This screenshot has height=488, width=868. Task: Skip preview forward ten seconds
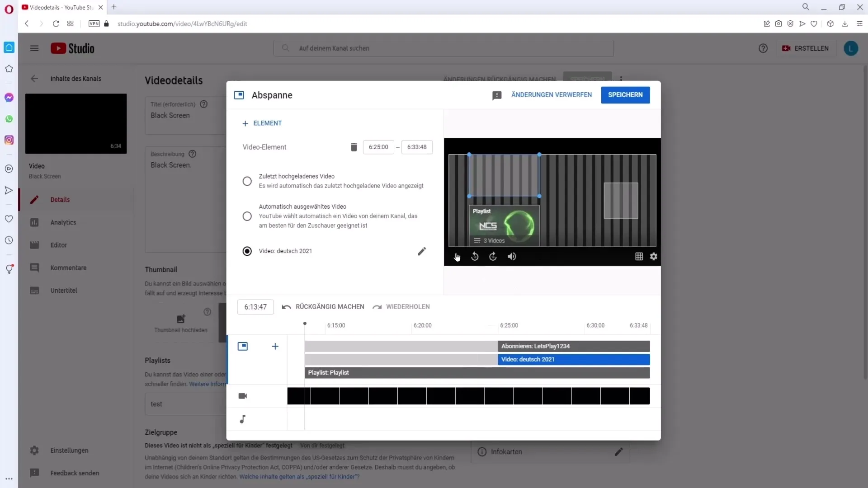coord(493,257)
